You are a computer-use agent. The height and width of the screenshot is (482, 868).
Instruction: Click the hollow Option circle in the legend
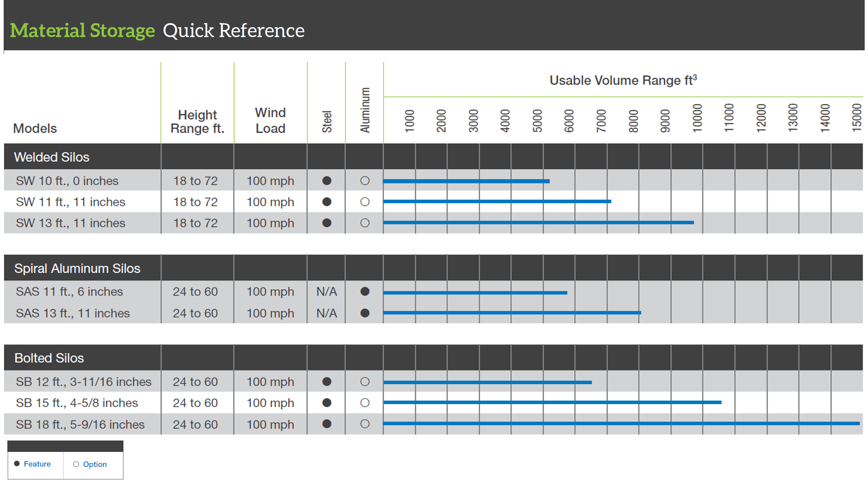click(x=76, y=464)
